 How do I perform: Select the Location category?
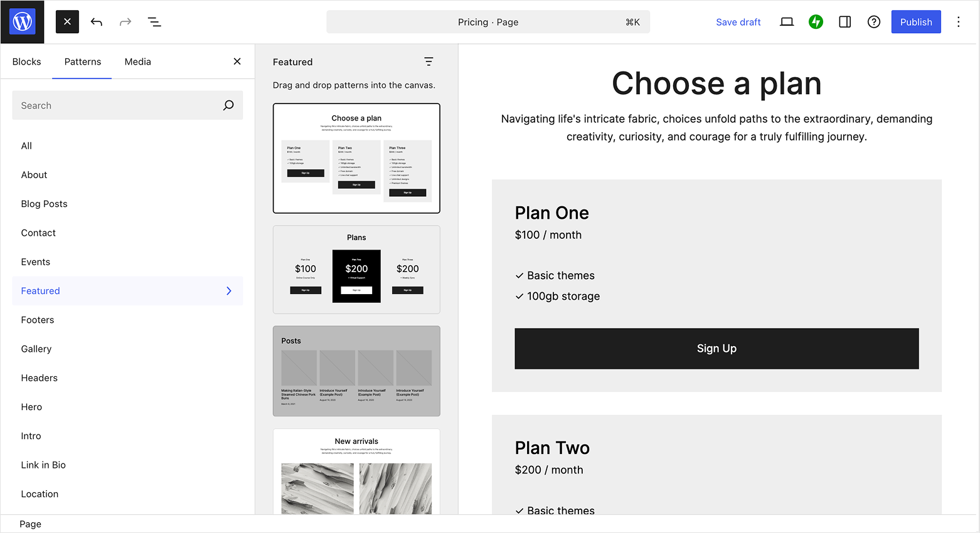click(x=127, y=494)
